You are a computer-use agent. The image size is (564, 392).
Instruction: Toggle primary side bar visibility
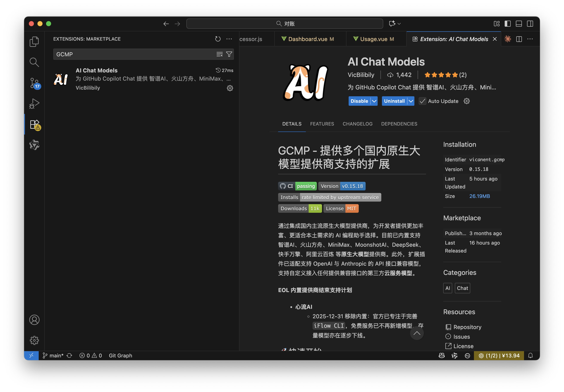[x=507, y=24]
